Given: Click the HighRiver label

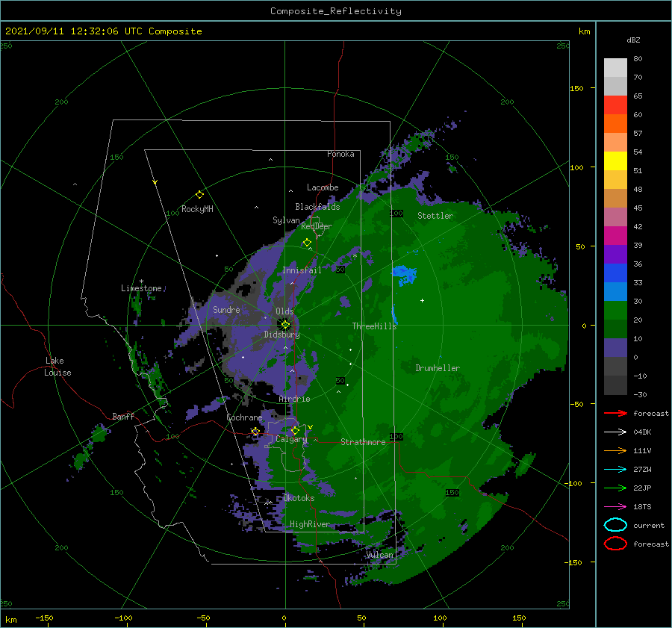Looking at the screenshot, I should click(x=309, y=524).
